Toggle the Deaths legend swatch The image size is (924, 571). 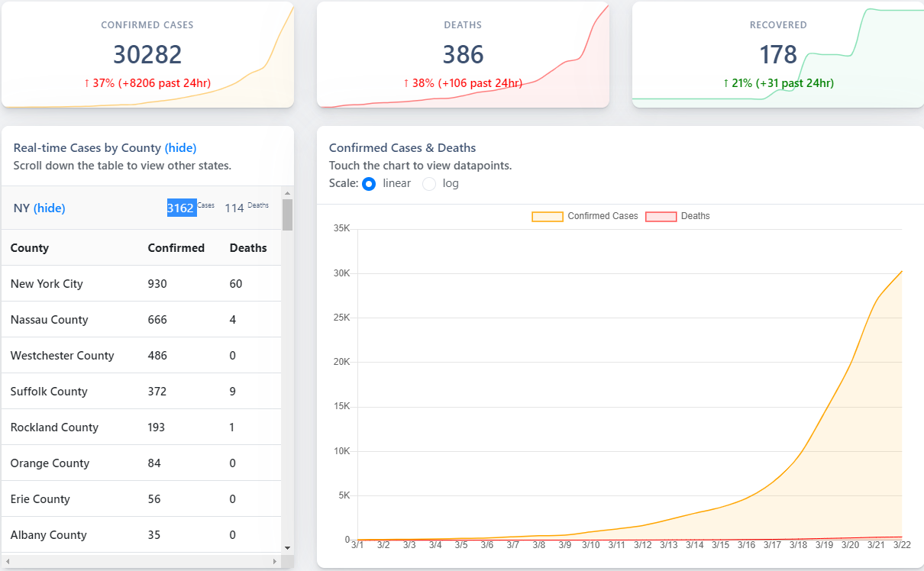[661, 217]
